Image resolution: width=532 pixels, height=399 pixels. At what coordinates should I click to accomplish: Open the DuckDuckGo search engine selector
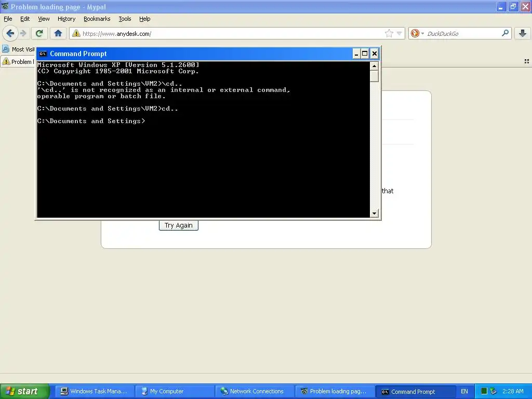(x=417, y=33)
